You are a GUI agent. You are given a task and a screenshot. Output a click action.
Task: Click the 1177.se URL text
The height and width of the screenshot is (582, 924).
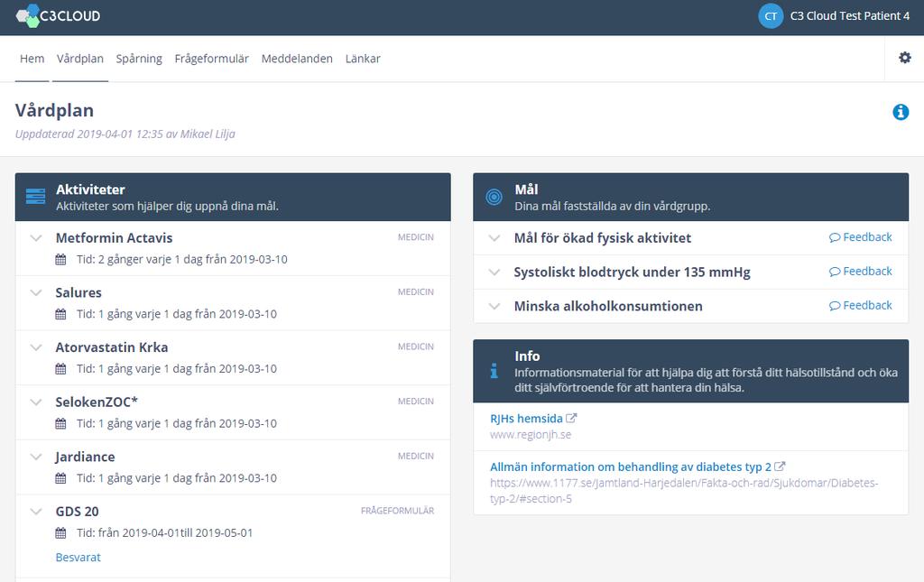pyautogui.click(x=684, y=491)
